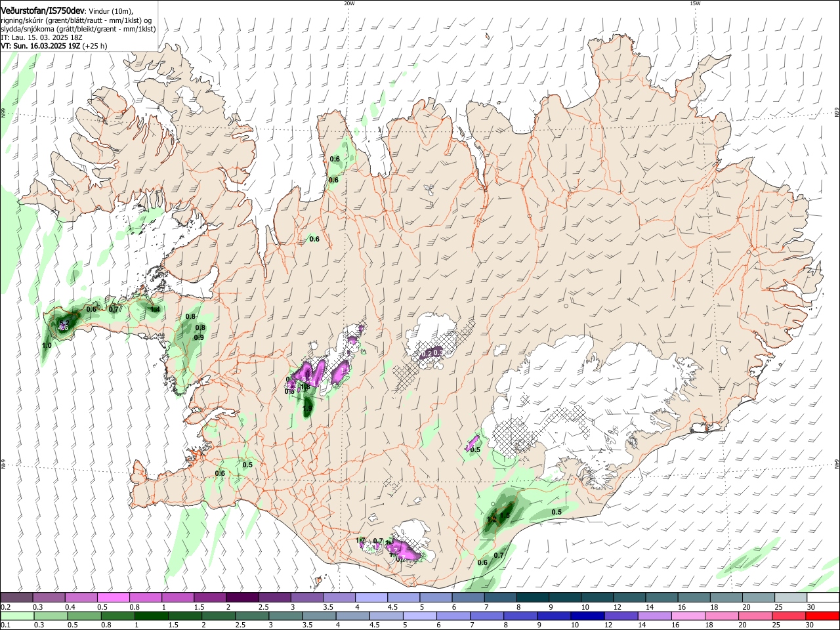Click the 'Veðurstofan/IS750dev' title text
The height and width of the screenshot is (630, 840).
[x=43, y=11]
